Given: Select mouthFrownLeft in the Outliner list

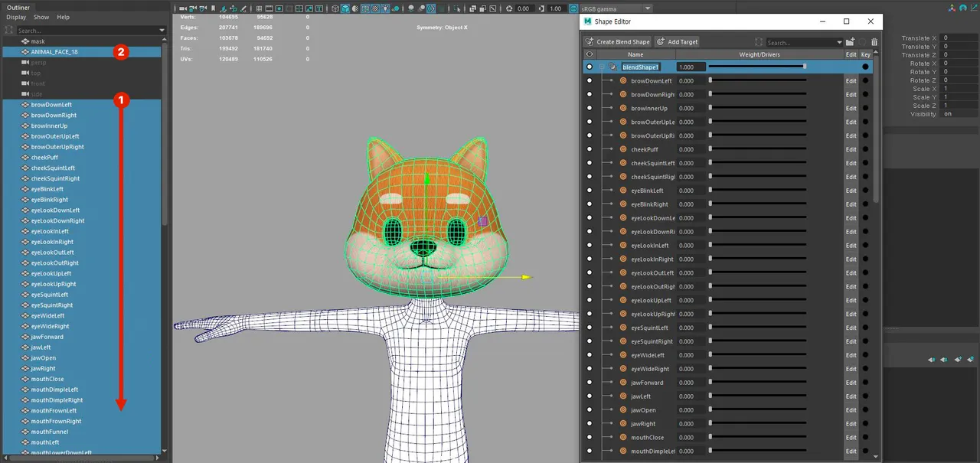Looking at the screenshot, I should pyautogui.click(x=54, y=410).
